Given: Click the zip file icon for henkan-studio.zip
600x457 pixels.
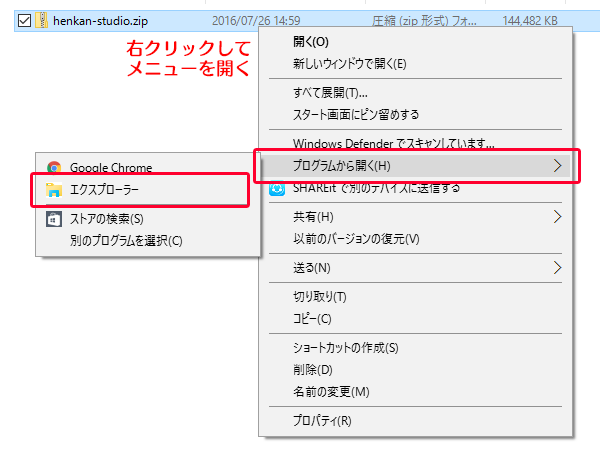Looking at the screenshot, I should pos(42,19).
